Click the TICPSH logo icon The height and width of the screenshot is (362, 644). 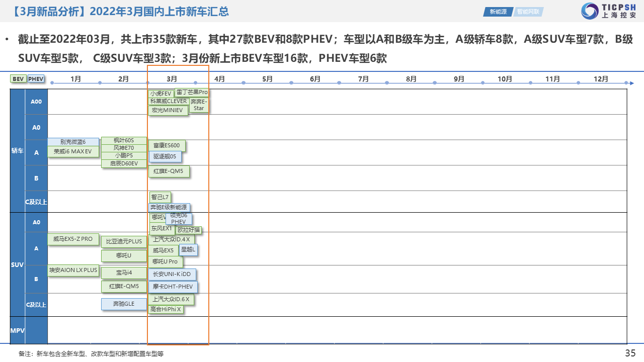pyautogui.click(x=590, y=11)
